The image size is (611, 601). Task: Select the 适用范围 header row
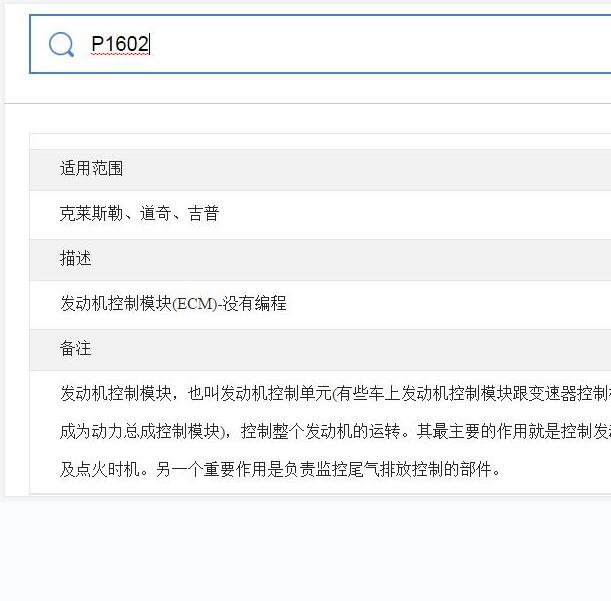pos(320,169)
